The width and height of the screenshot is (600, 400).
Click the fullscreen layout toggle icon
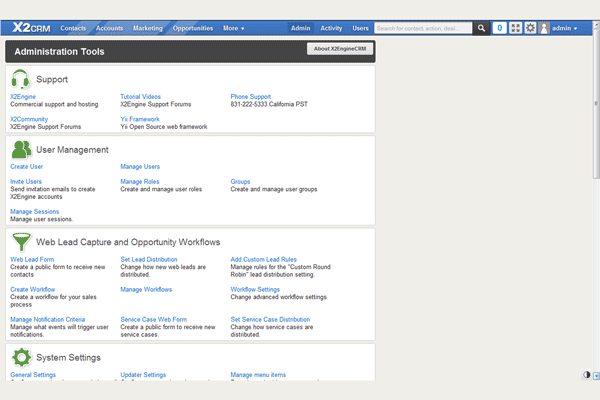[515, 28]
